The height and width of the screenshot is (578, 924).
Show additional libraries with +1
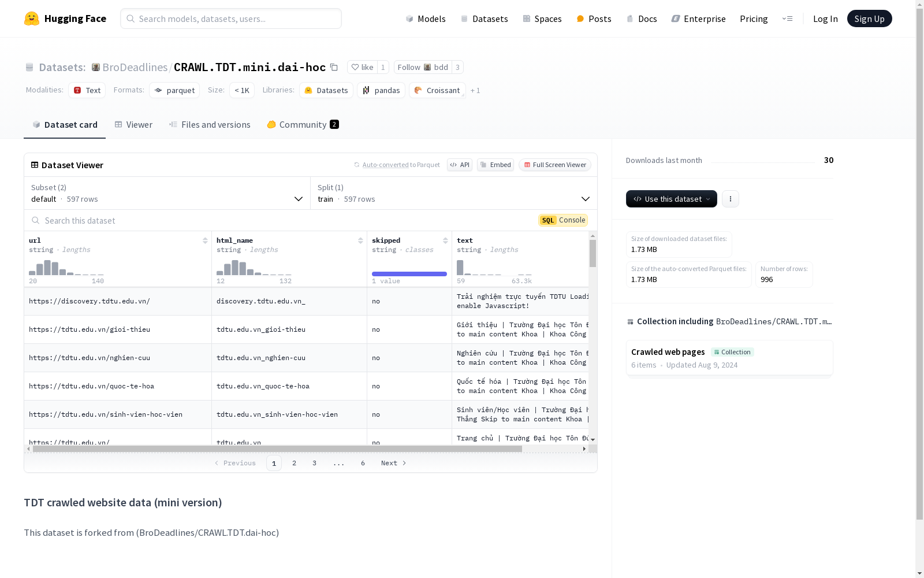pos(475,90)
